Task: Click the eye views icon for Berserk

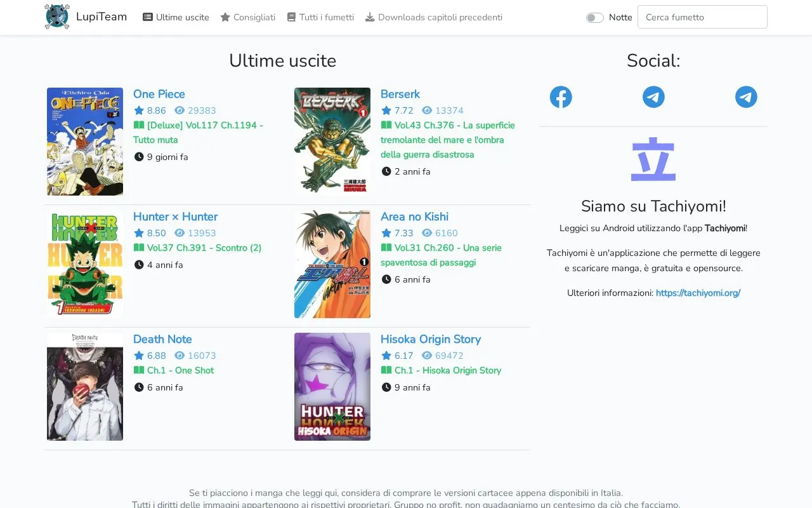Action: 427,110
